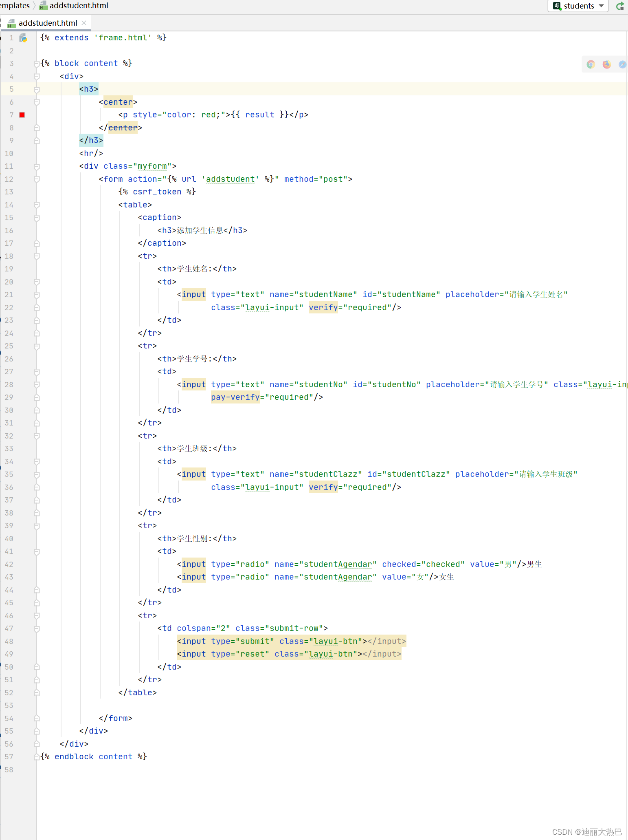
Task: Collapse the table fold on line 14
Action: click(37, 205)
